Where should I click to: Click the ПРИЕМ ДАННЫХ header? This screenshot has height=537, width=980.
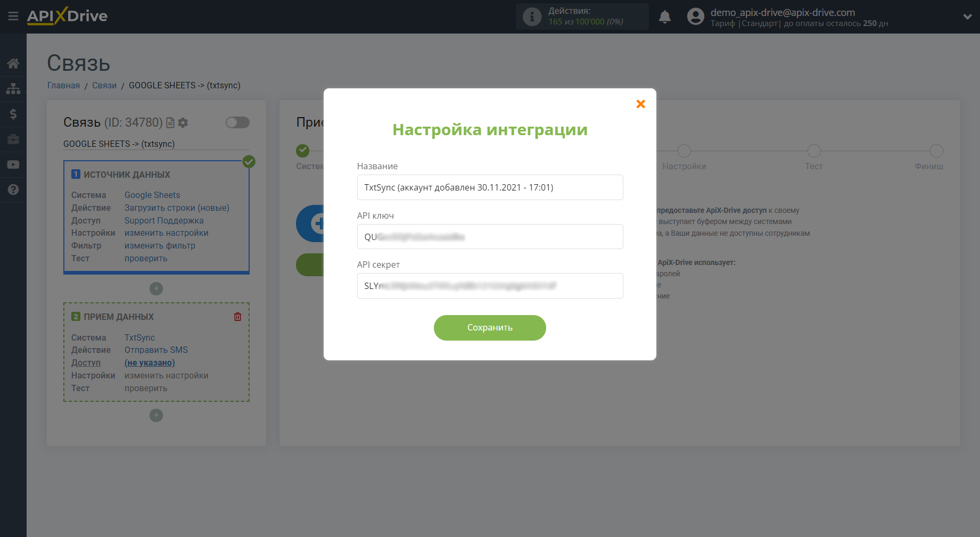119,317
